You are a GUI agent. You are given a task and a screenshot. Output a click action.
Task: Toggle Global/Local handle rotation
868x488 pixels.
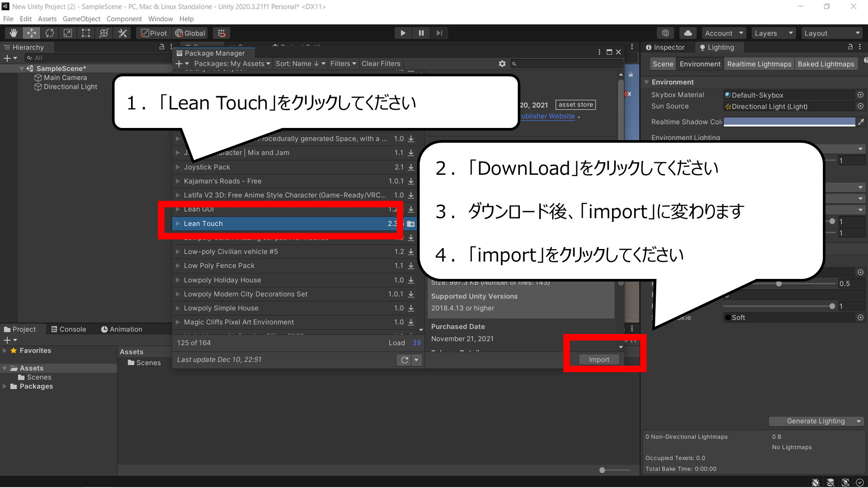(190, 33)
